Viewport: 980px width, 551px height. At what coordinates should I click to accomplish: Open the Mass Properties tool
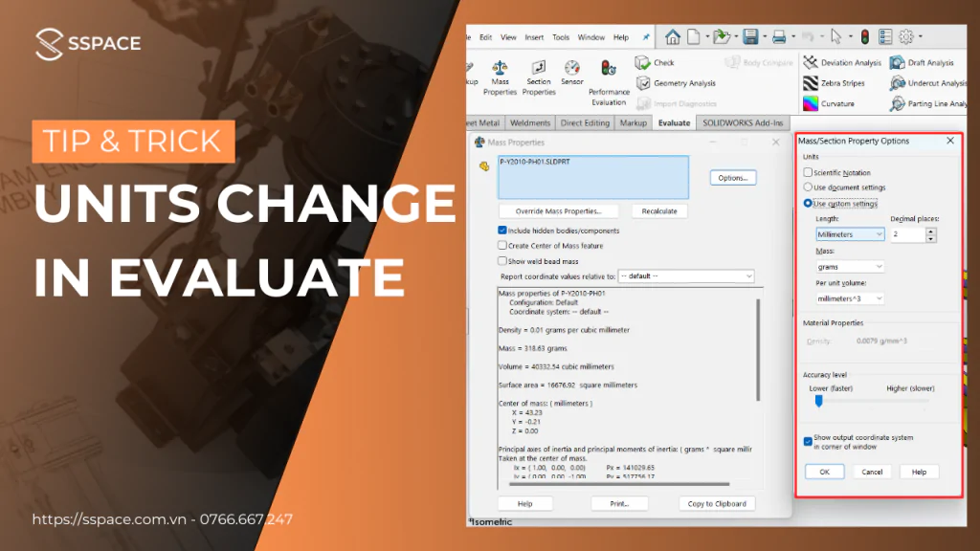tap(500, 78)
